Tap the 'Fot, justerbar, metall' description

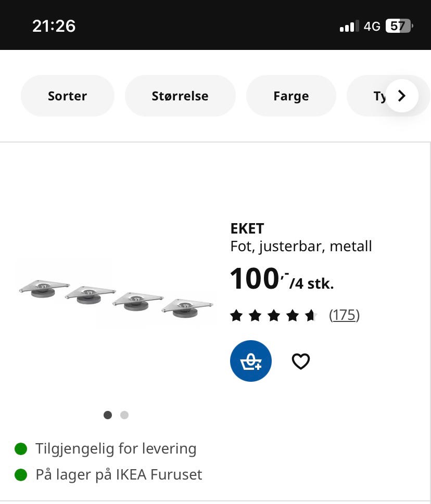[301, 246]
